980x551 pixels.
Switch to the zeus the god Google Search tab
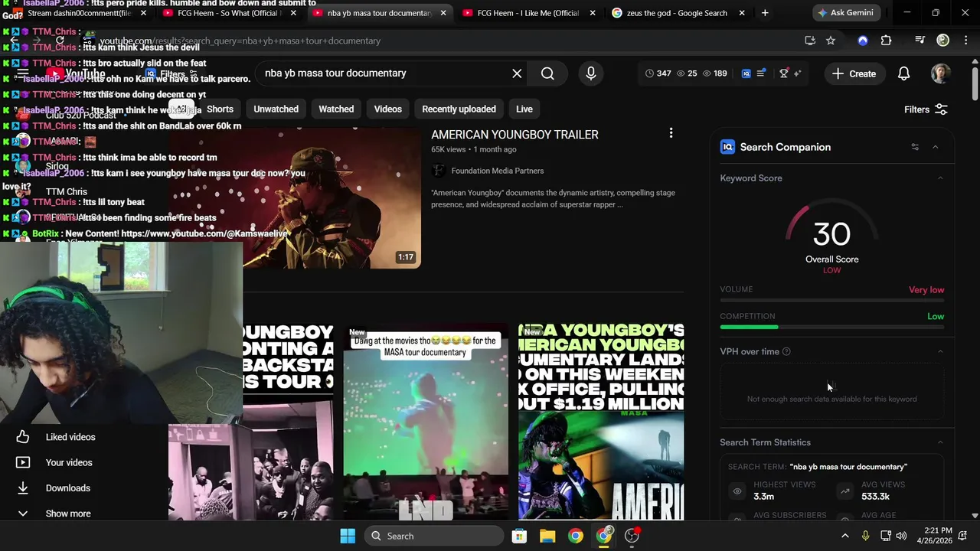coord(677,13)
